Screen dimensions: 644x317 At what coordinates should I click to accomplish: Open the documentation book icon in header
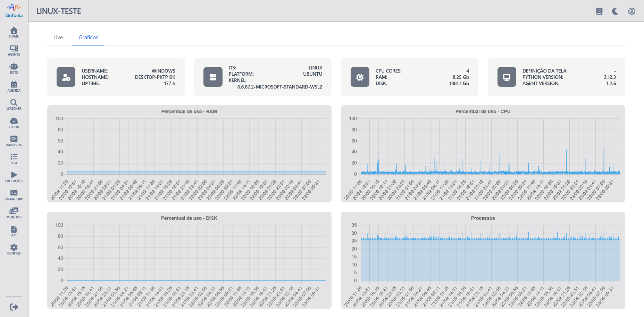(599, 11)
